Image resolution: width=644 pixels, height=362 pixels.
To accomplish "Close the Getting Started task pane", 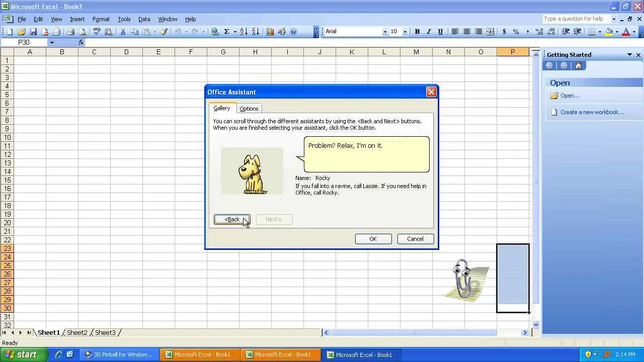I will click(x=638, y=55).
